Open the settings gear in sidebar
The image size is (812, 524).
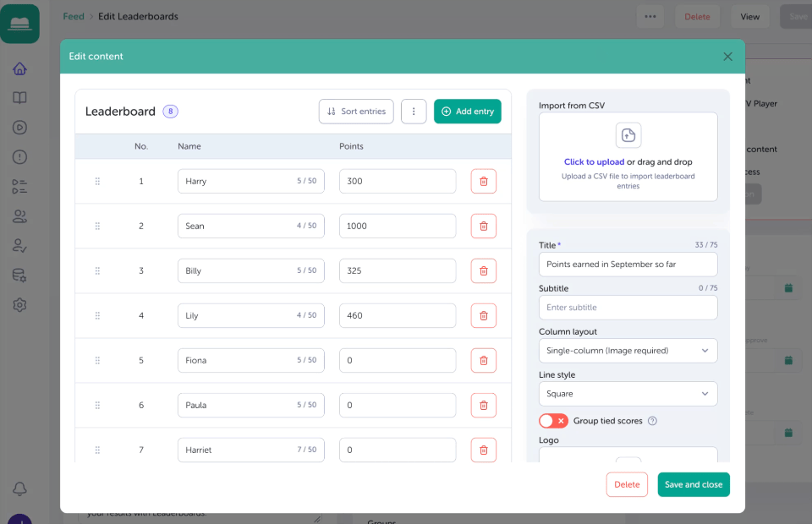[x=19, y=304]
